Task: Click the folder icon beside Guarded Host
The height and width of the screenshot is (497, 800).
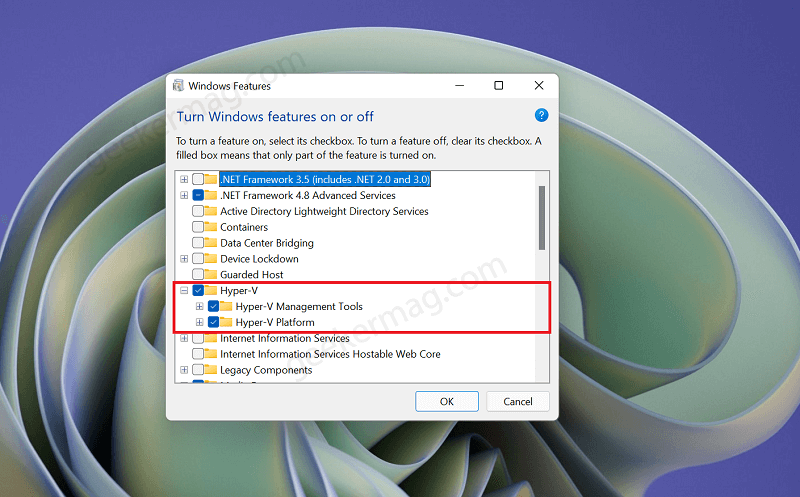Action: (211, 274)
